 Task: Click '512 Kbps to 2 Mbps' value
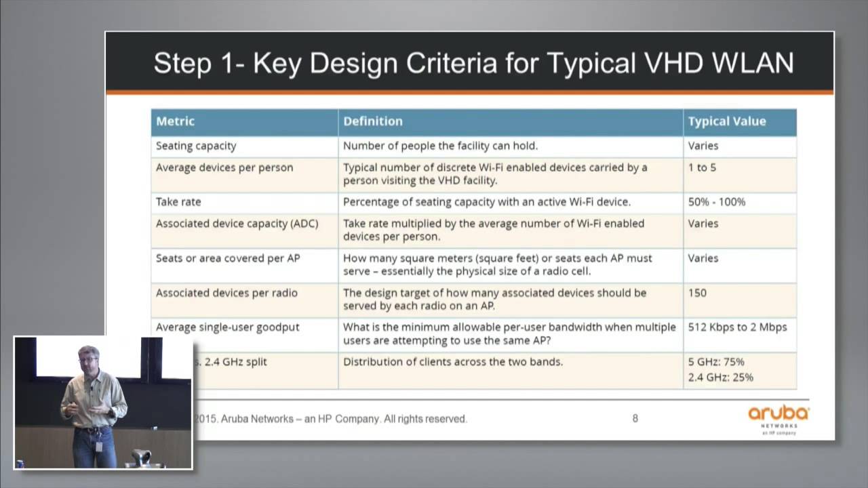tap(737, 327)
